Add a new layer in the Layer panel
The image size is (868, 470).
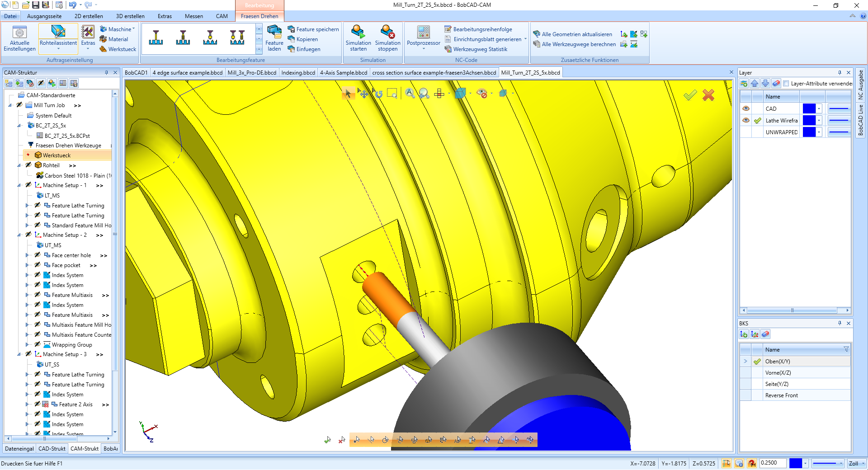point(744,84)
